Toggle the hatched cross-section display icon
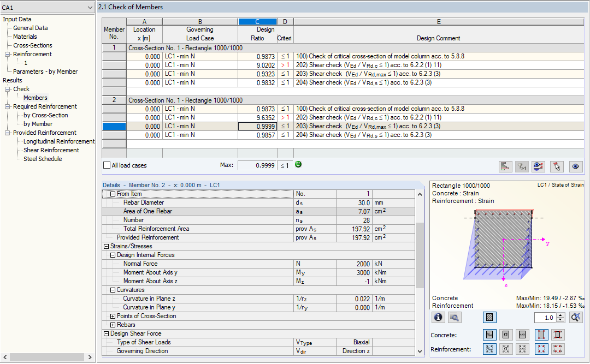 [x=489, y=318]
